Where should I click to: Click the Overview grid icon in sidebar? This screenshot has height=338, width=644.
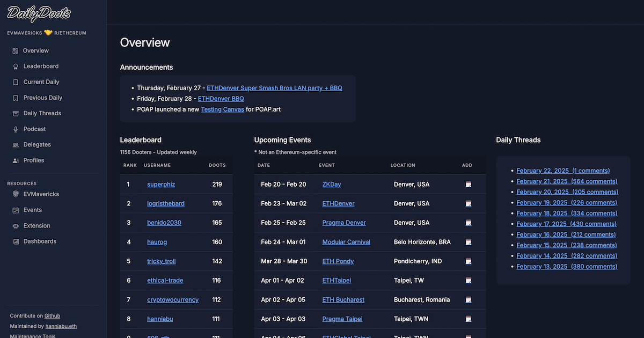point(15,51)
